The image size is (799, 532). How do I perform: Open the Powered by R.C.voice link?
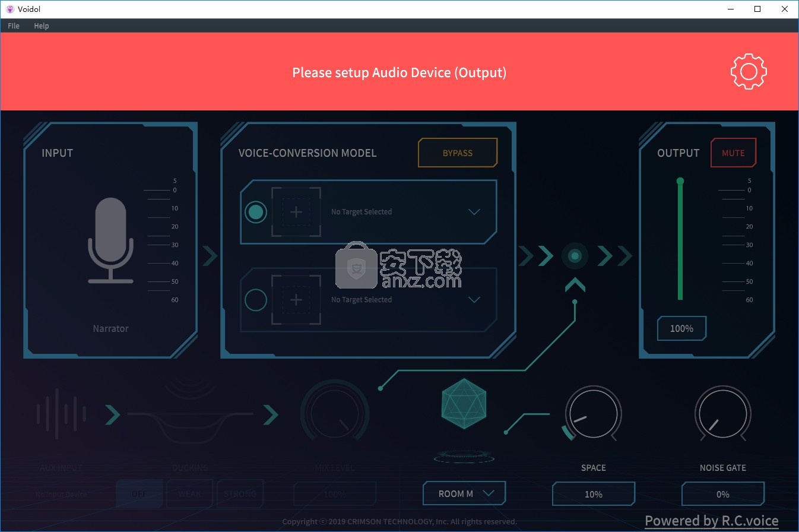click(x=711, y=521)
